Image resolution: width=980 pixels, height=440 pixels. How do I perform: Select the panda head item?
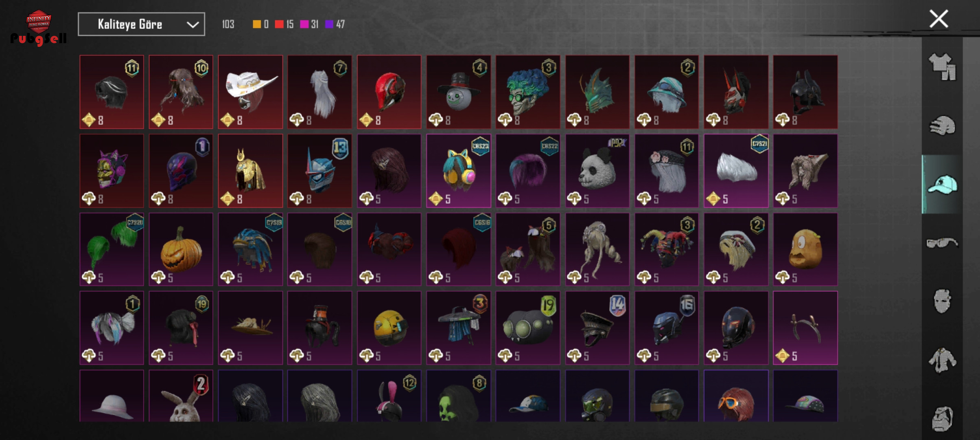click(x=597, y=171)
